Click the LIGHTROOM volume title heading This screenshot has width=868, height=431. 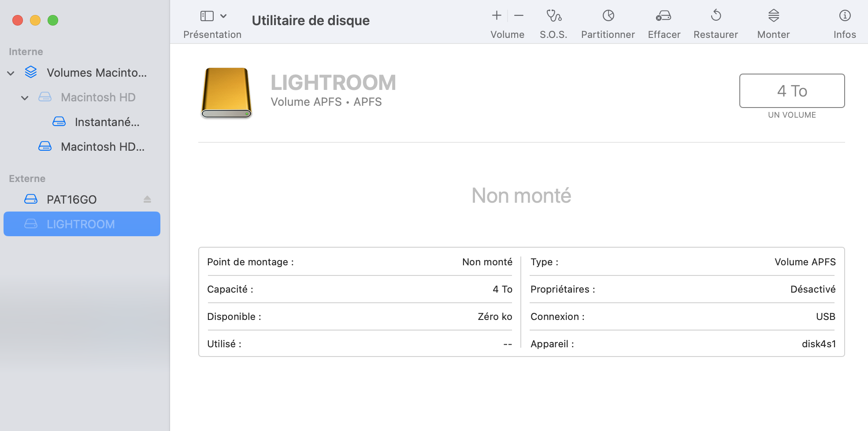pos(333,82)
